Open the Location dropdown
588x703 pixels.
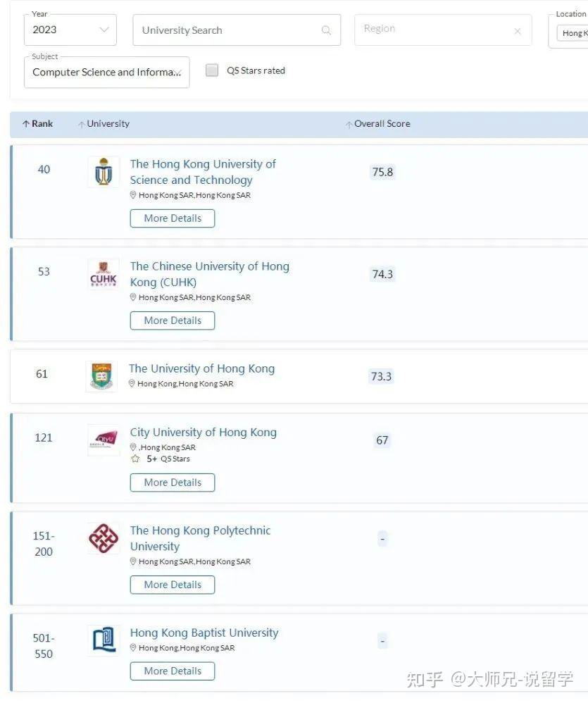click(x=571, y=32)
